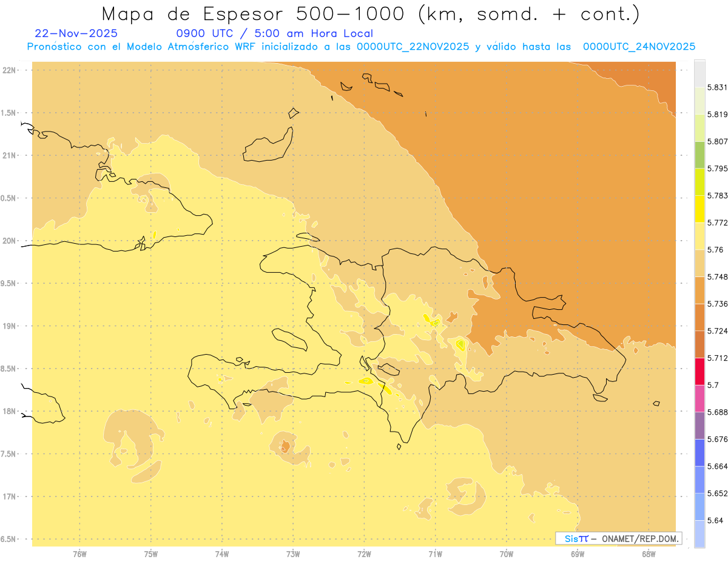Click the legend value '5.7'
The image size is (728, 562).
pyautogui.click(x=713, y=385)
